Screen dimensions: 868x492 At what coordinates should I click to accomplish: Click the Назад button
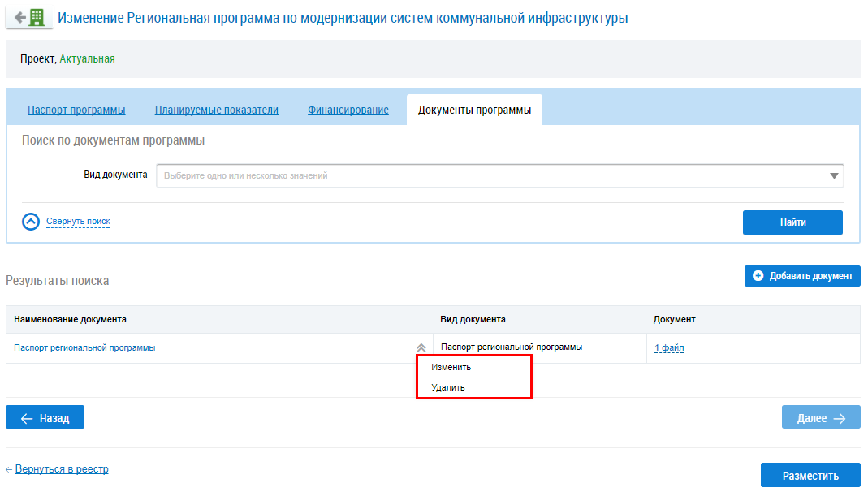[45, 418]
